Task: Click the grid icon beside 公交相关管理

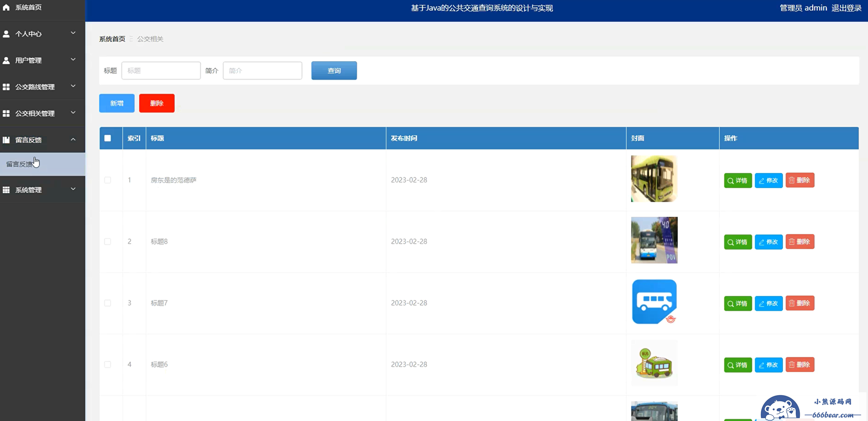Action: (6, 113)
